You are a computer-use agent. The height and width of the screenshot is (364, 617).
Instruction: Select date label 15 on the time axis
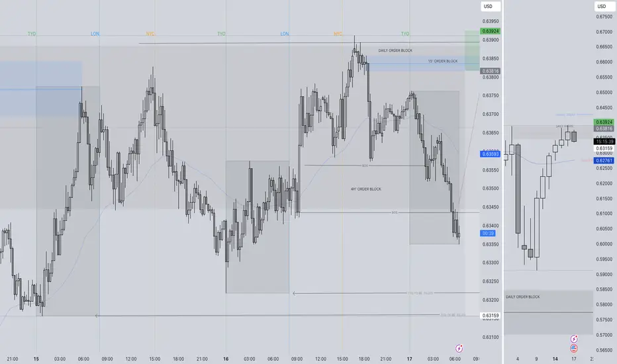[36, 359]
